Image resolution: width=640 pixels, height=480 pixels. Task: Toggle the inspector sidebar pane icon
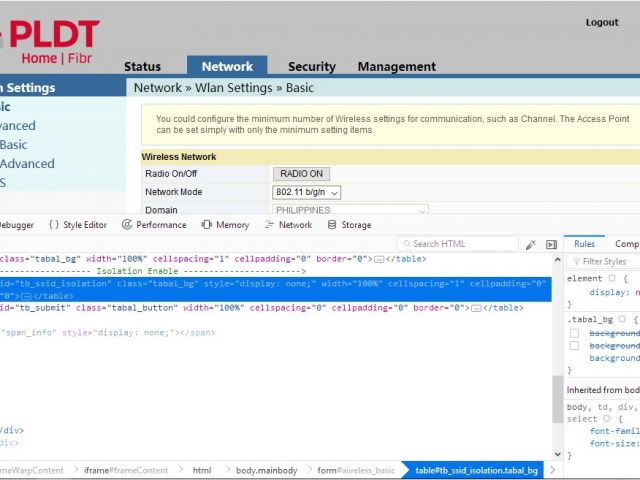tap(551, 244)
